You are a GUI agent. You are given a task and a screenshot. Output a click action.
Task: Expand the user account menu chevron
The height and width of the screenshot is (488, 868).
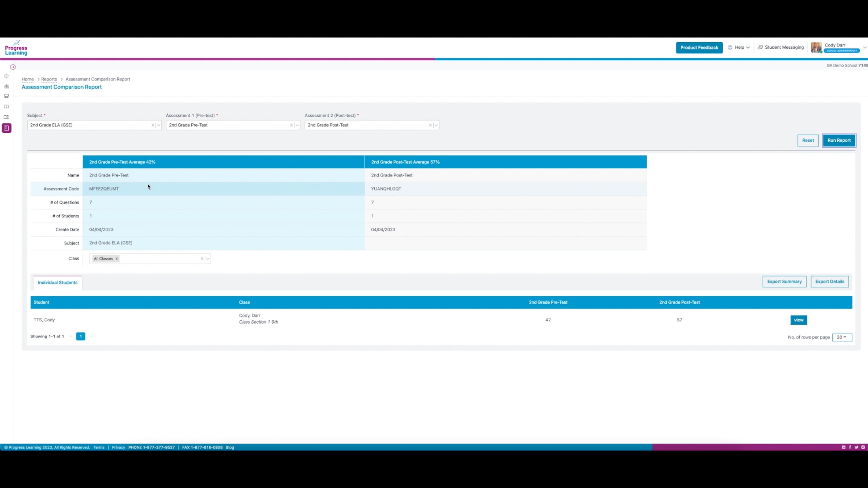click(864, 47)
